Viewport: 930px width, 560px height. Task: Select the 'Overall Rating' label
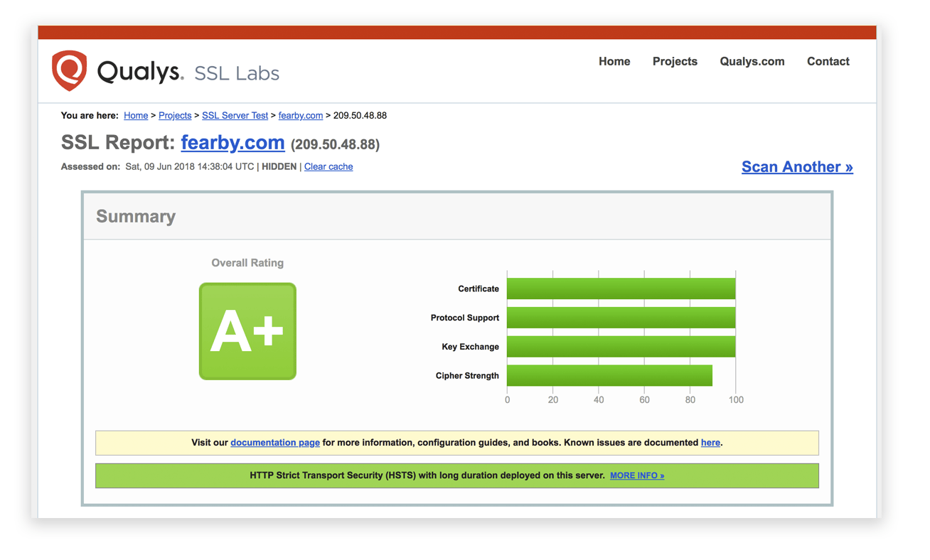[x=247, y=263]
